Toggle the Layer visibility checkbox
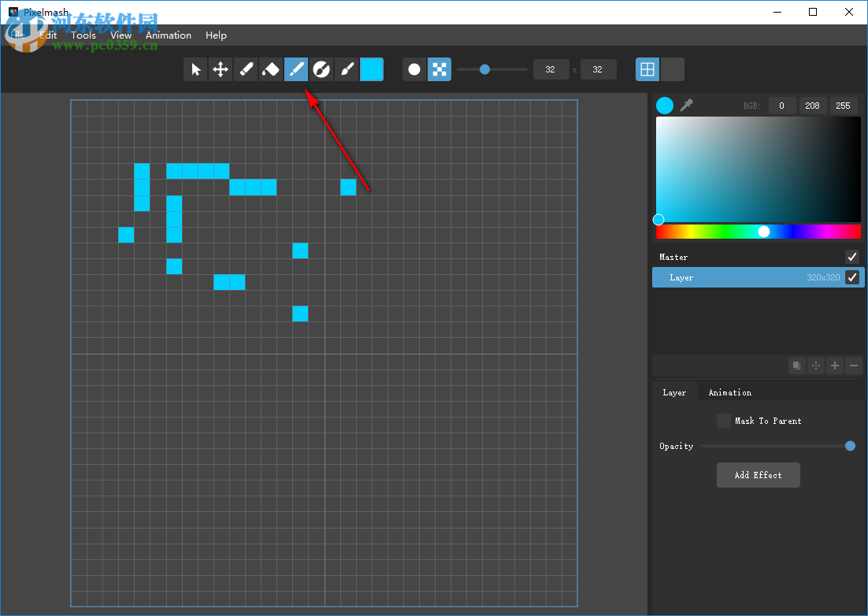Viewport: 868px width, 616px height. point(851,277)
